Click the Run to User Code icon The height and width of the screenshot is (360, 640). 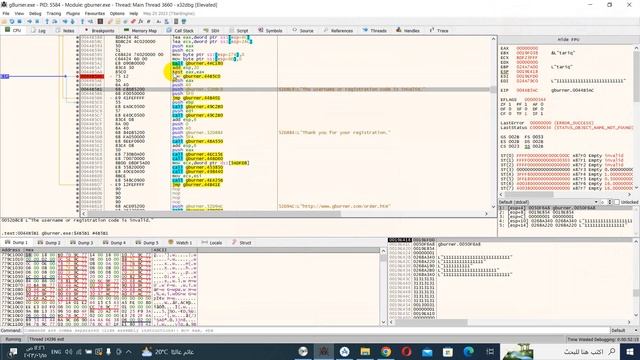[90, 21]
